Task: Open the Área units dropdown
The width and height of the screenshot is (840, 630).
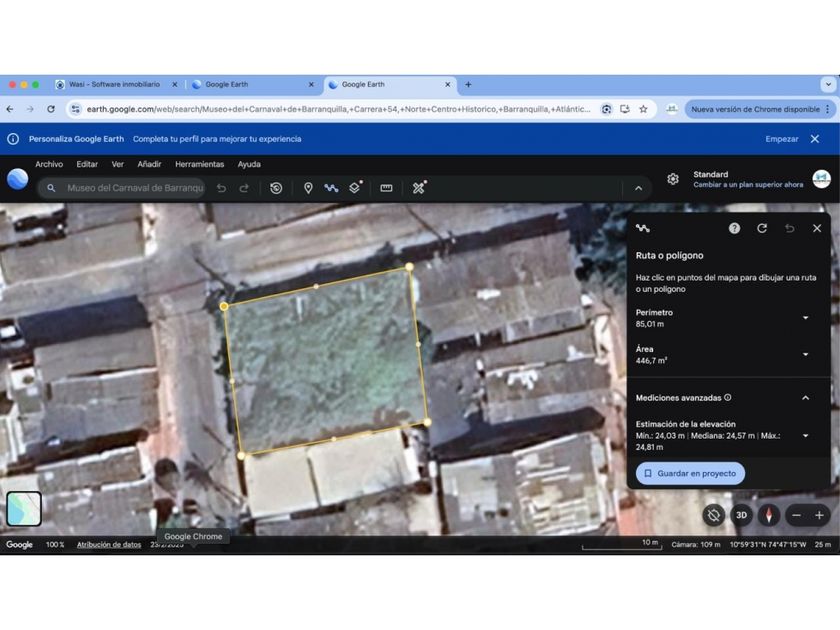Action: click(805, 355)
